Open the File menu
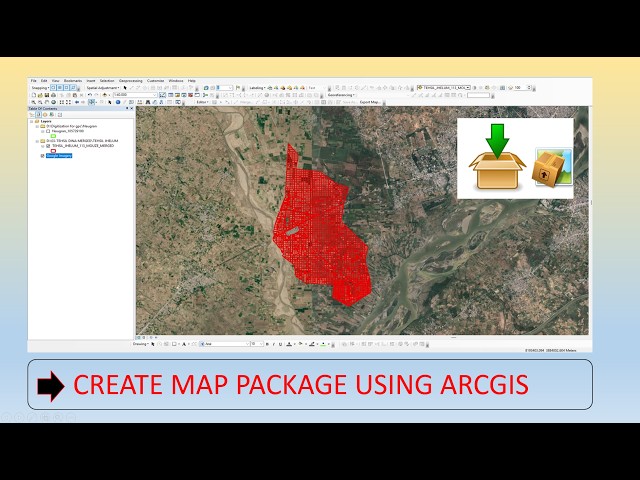This screenshot has width=640, height=480. (x=33, y=81)
